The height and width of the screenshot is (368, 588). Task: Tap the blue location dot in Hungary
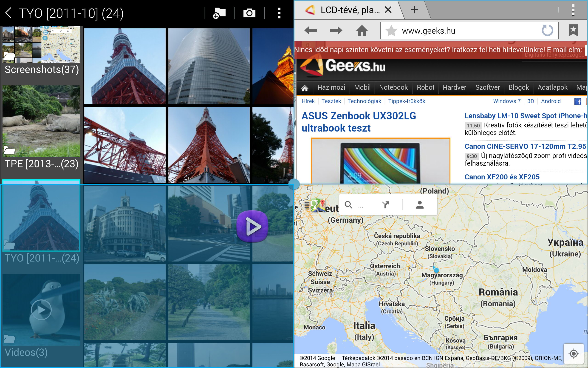click(x=436, y=270)
